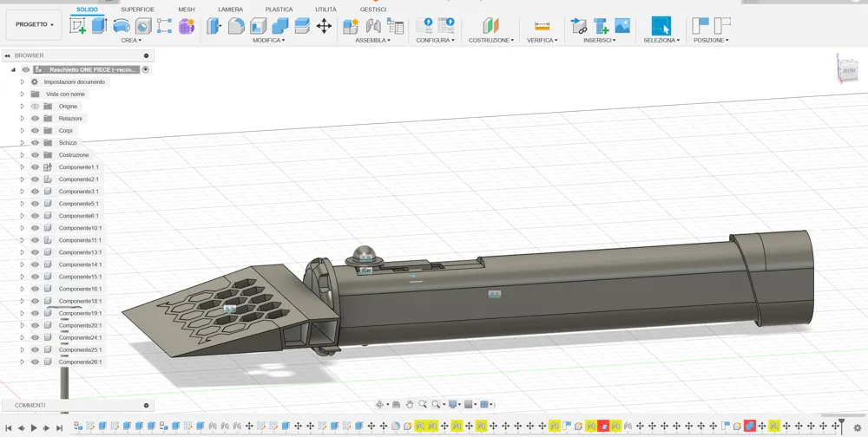
Task: Expand the Corpi folder node
Action: coord(23,131)
